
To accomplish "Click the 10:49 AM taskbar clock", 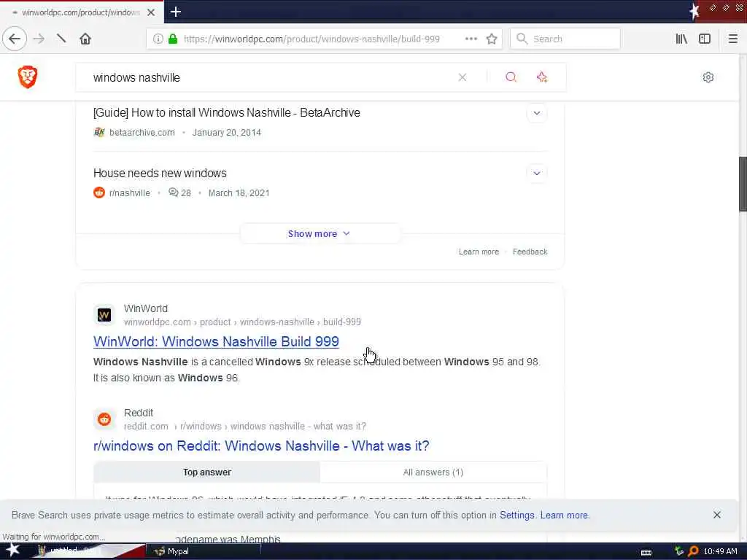I will (720, 551).
